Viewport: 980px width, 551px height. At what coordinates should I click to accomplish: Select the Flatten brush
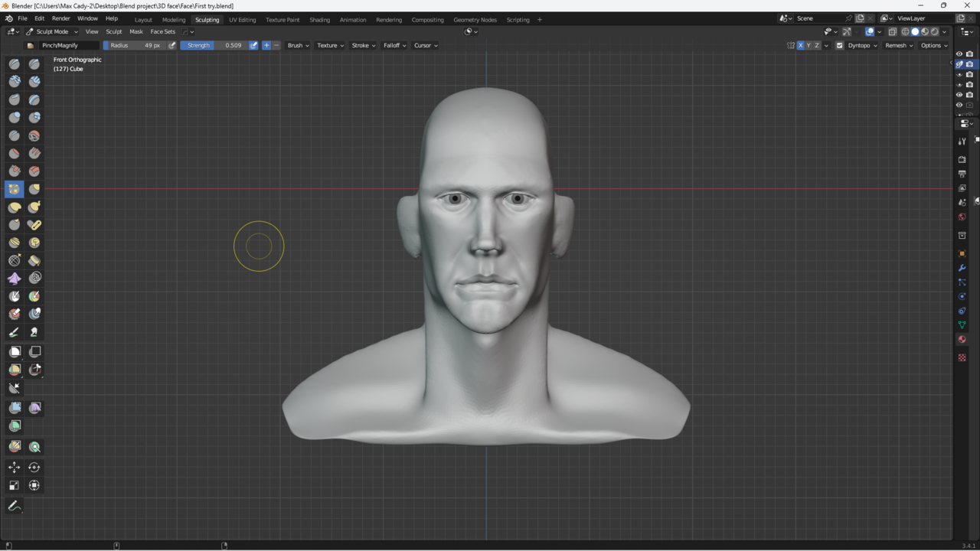(x=15, y=153)
